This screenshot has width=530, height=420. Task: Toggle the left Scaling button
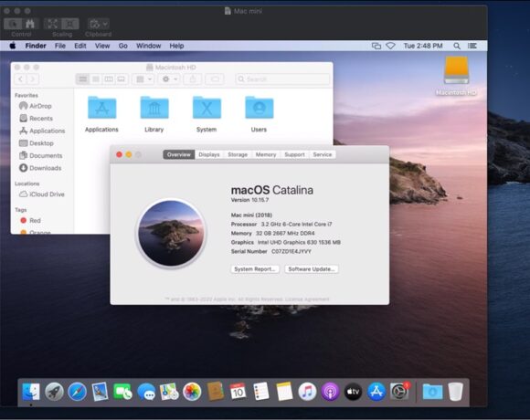pyautogui.click(x=52, y=24)
